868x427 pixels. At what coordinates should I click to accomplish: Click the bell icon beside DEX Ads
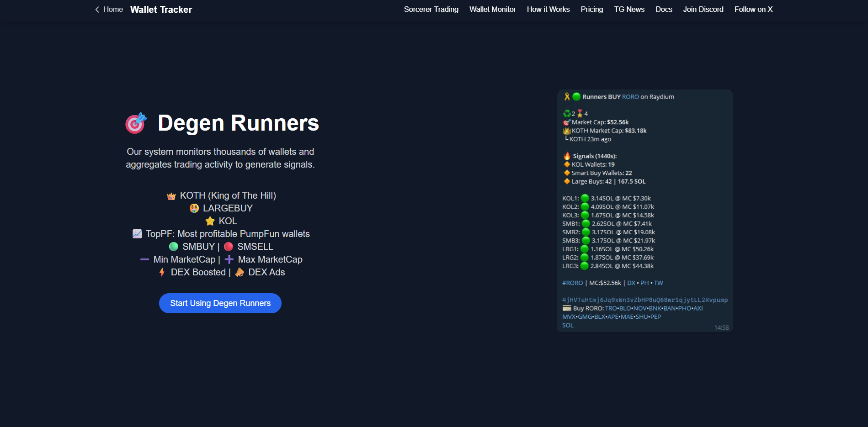[x=239, y=272]
